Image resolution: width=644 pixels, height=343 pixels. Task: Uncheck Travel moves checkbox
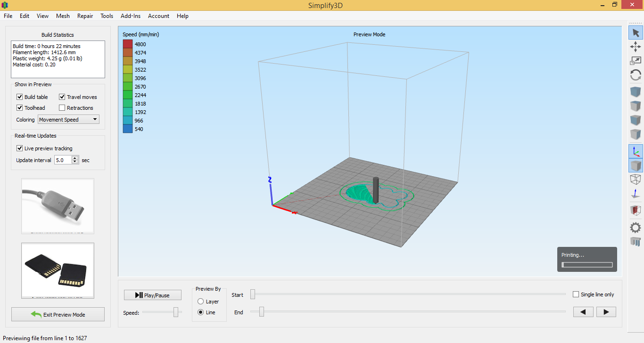tap(62, 97)
